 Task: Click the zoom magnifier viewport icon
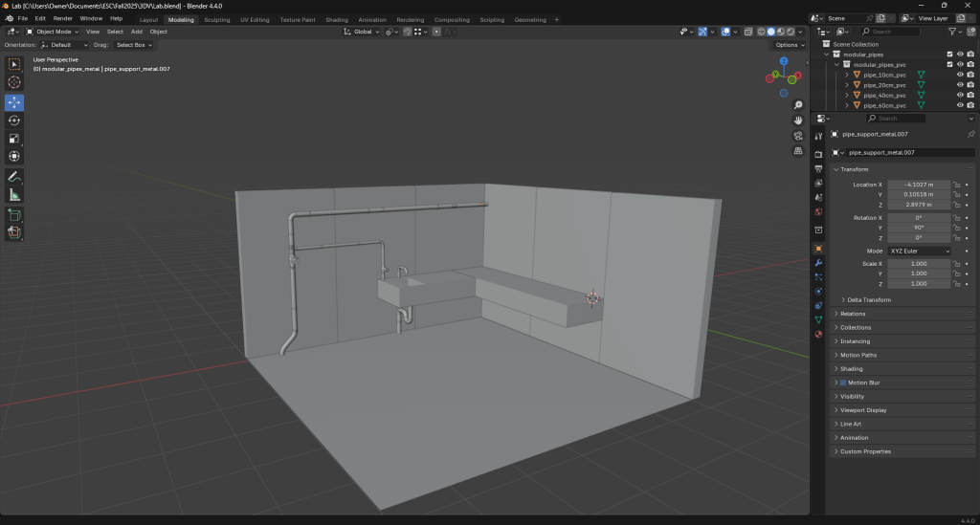tap(798, 105)
